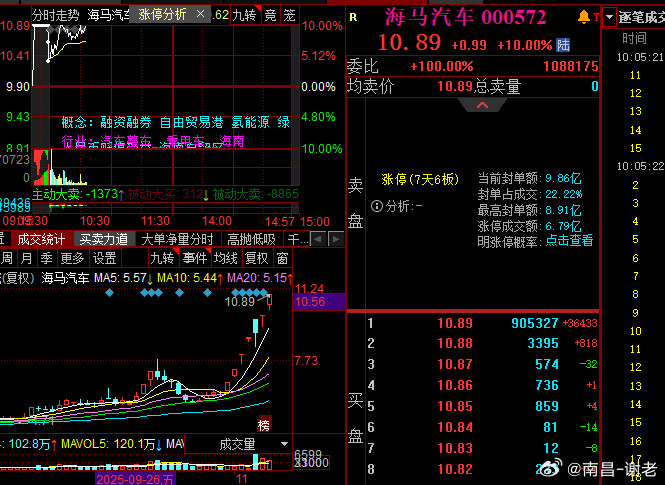Click the 当前封单额 9.86亿 value
The height and width of the screenshot is (485, 665).
563,178
